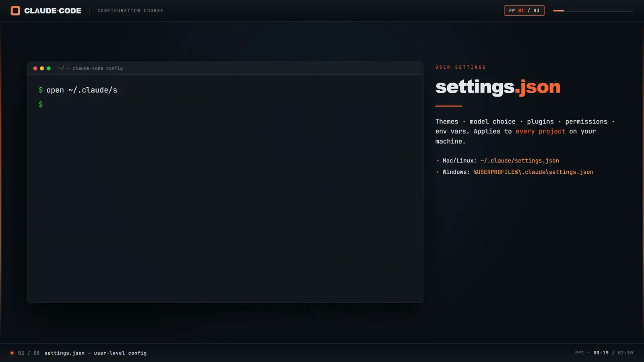Click the episode progress bar at top right
644x362 pixels.
pos(593,10)
